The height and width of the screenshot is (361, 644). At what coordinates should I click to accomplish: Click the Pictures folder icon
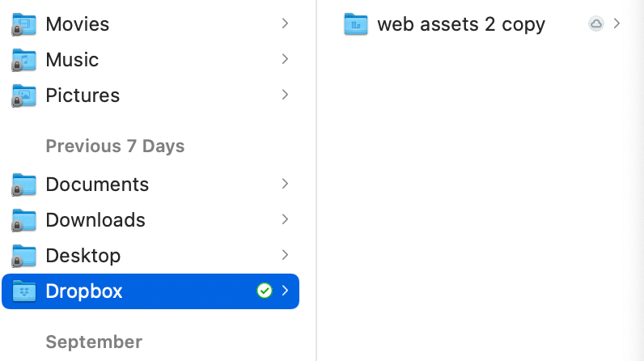pos(24,96)
